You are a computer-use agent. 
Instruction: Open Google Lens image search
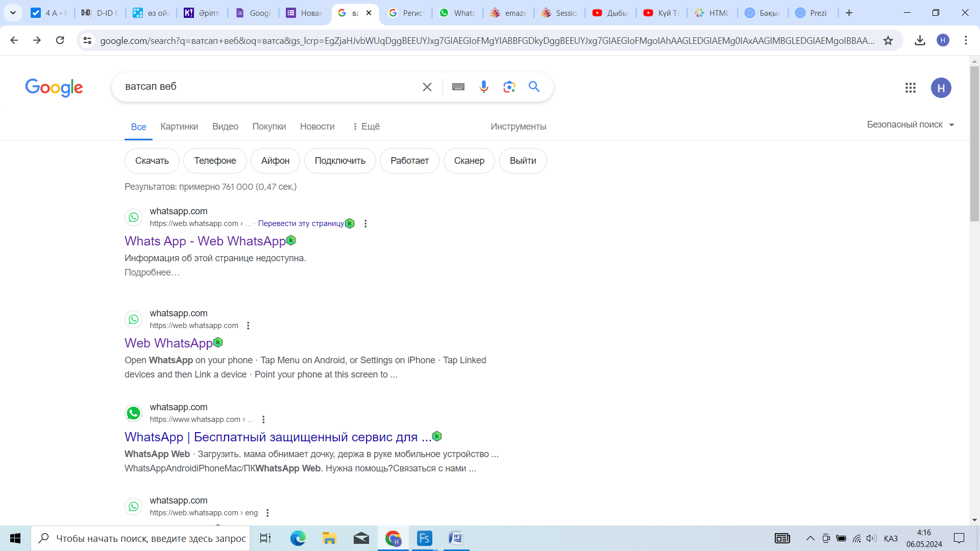click(x=509, y=87)
